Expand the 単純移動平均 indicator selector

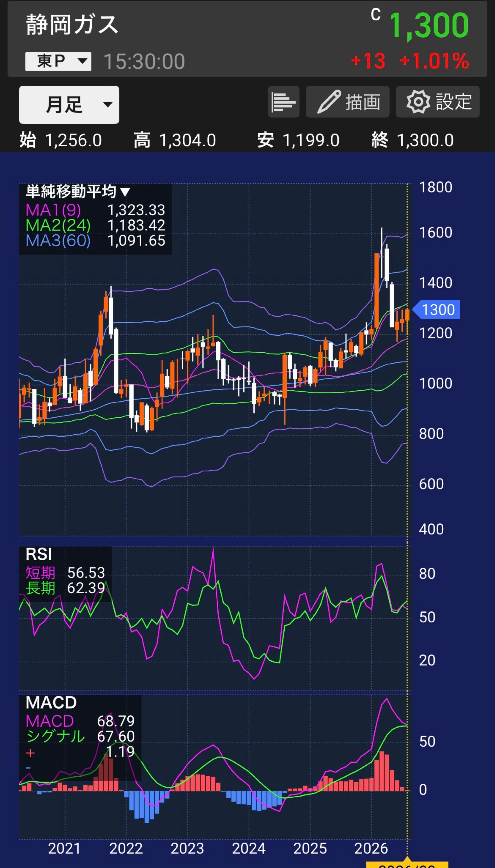tap(78, 192)
